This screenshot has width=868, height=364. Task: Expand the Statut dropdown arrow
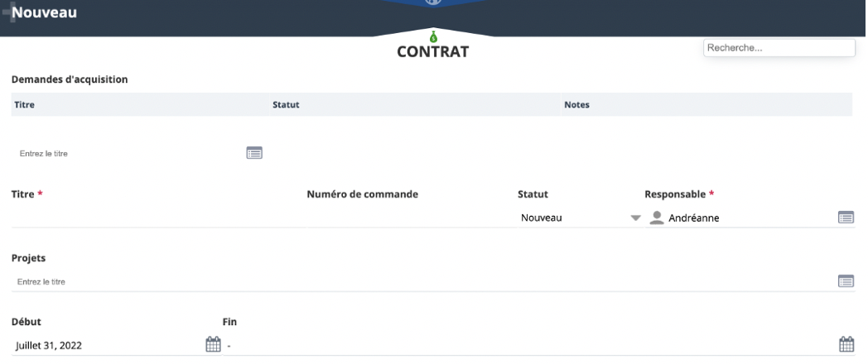pyautogui.click(x=635, y=218)
